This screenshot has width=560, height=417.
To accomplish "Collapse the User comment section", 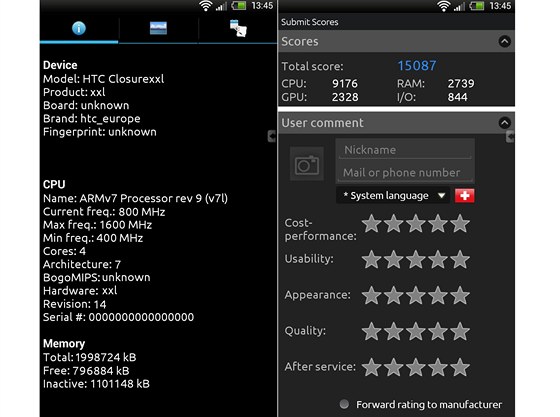I will [x=504, y=123].
